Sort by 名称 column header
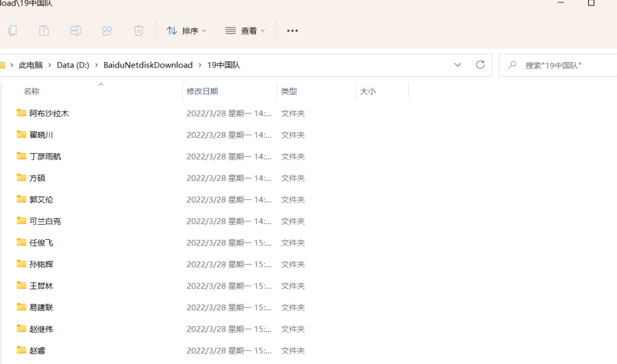Screen dimensions: 617x364 click(31, 91)
